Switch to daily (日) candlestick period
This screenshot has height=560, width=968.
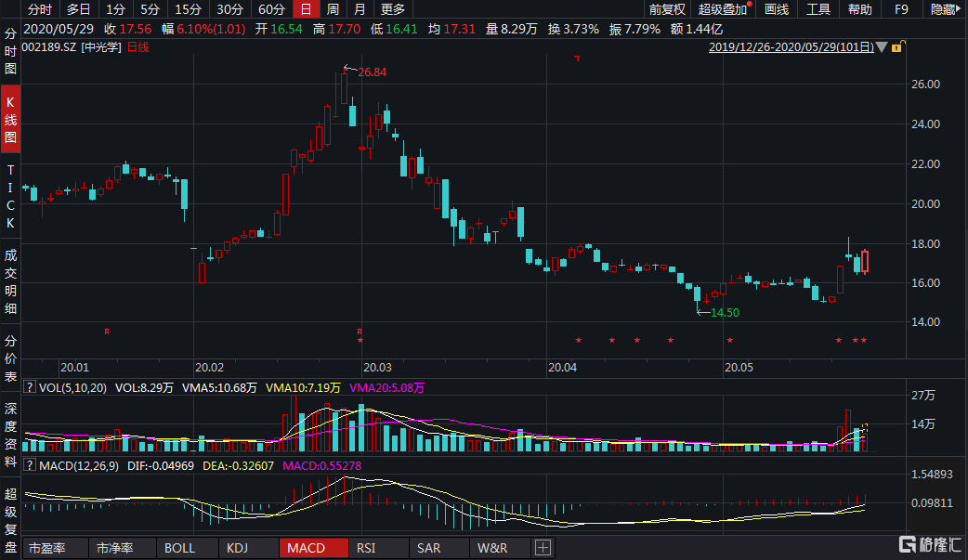point(305,9)
